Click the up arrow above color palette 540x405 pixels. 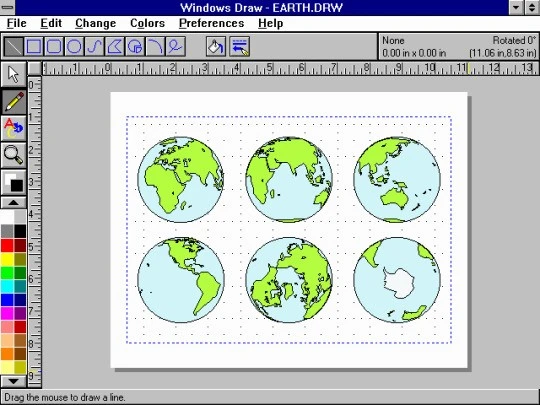[x=13, y=202]
